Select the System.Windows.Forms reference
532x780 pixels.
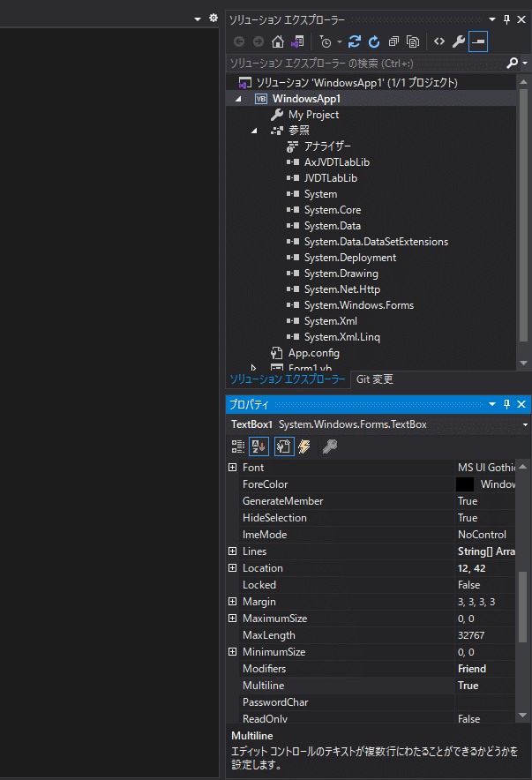[358, 305]
